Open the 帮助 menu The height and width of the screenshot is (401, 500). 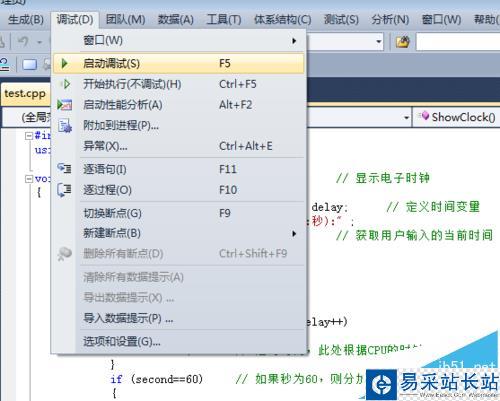click(487, 19)
